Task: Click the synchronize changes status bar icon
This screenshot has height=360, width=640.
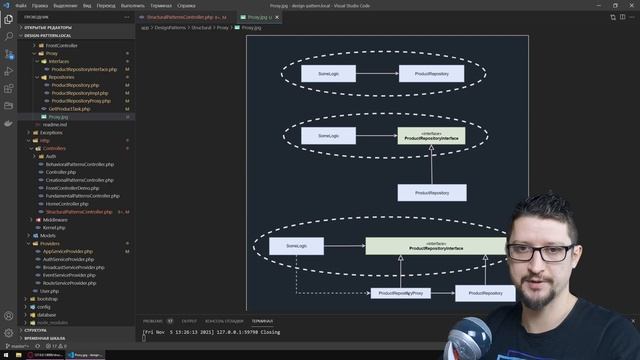Action: pyautogui.click(x=38, y=346)
